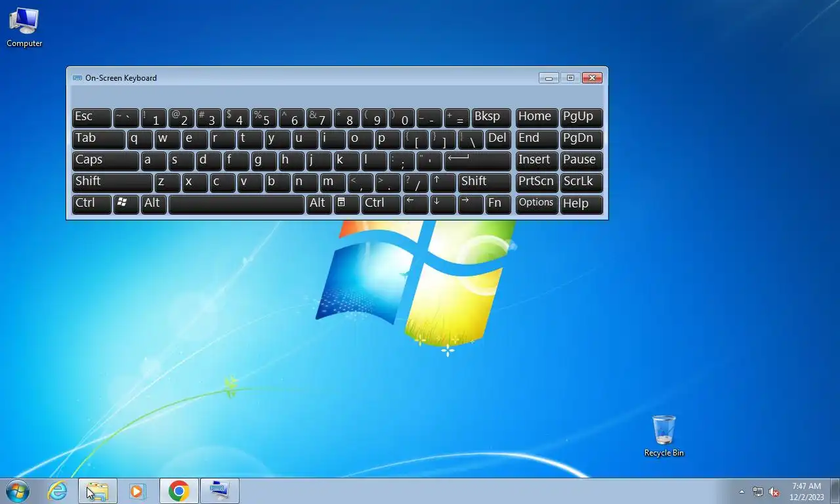Tap the semicolon and colon key
Screen dimensions: 840x504
[402, 161]
